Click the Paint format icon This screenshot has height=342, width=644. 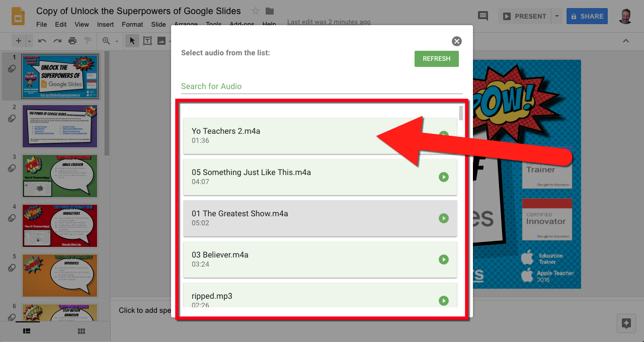point(88,41)
